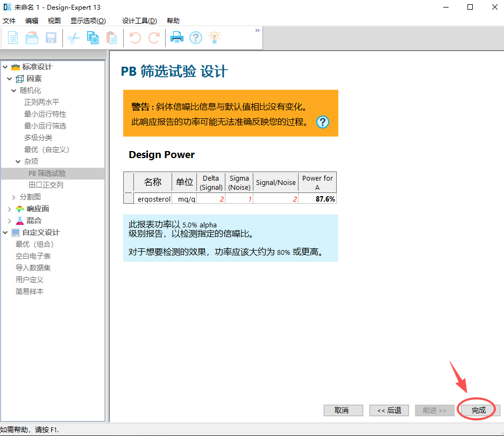Select the Cut scissors toolbar icon

(x=74, y=38)
